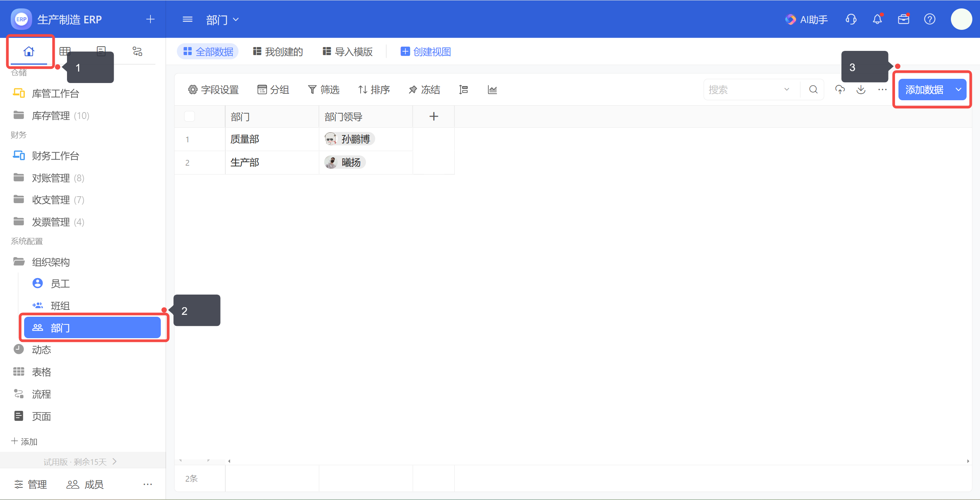Toggle the select-all header checkbox
This screenshot has height=500, width=980.
(x=189, y=116)
